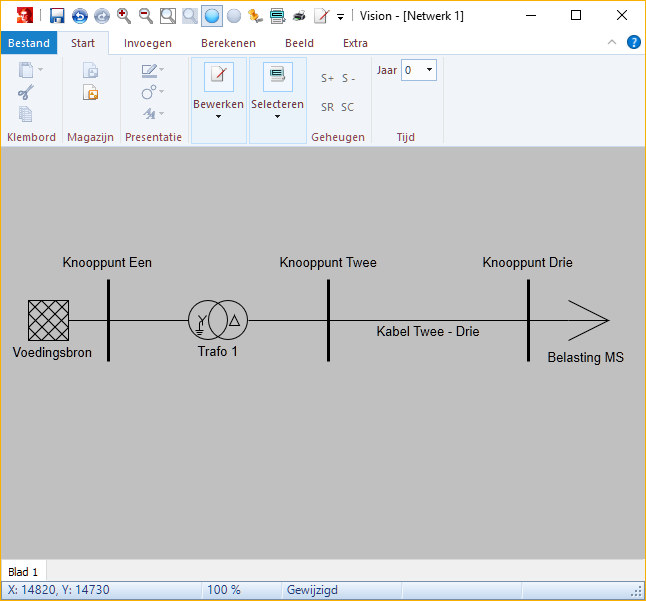Open the Bestand file menu

tap(29, 43)
